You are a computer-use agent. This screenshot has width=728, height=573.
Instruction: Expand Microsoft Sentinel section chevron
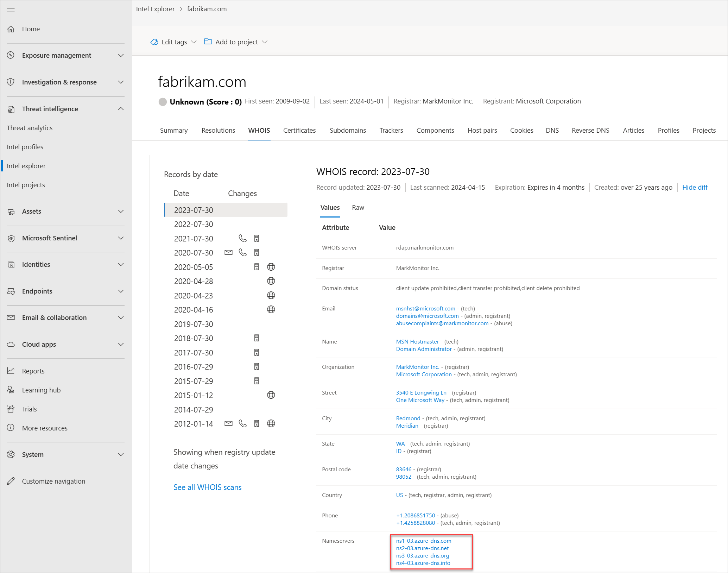(121, 238)
